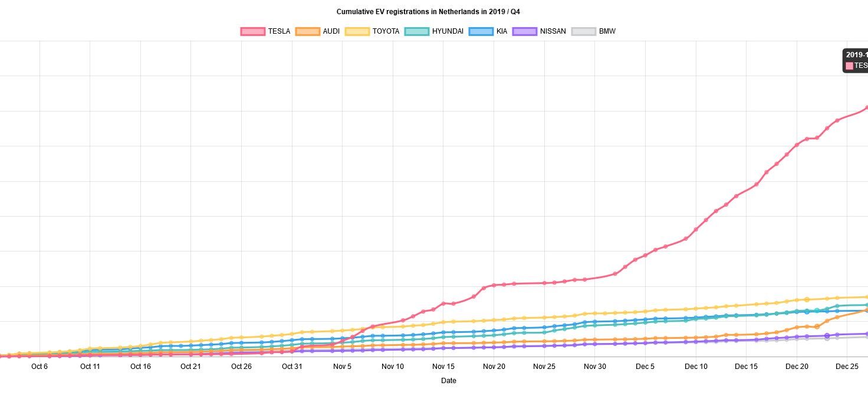This screenshot has width=868, height=402.
Task: Click the Nov 5 axis label
Action: (343, 367)
